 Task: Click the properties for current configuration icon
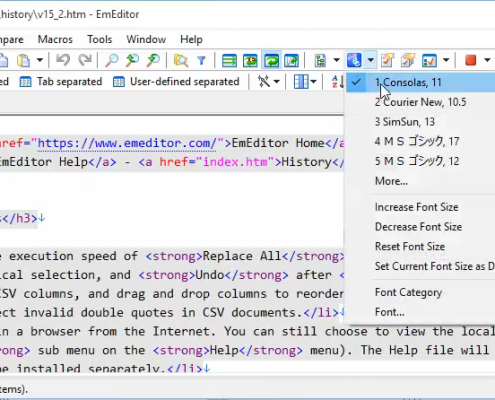pyautogui.click(x=387, y=61)
